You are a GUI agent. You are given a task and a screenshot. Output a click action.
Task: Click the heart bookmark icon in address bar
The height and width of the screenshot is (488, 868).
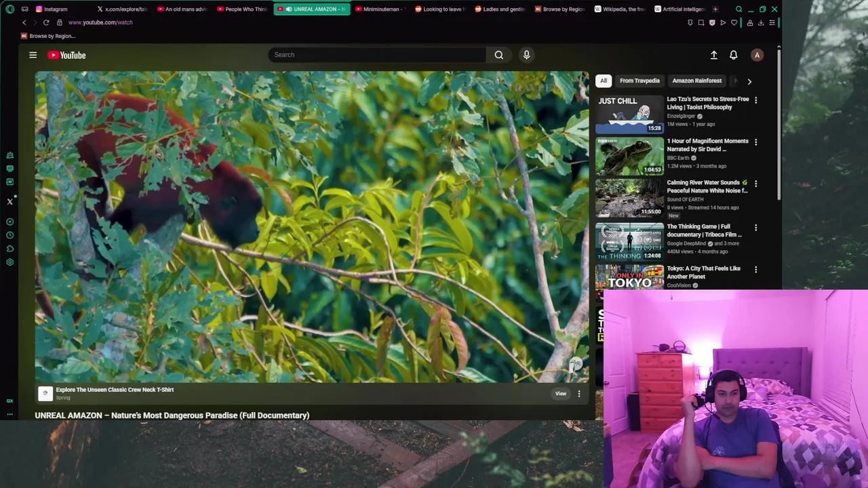tap(734, 22)
